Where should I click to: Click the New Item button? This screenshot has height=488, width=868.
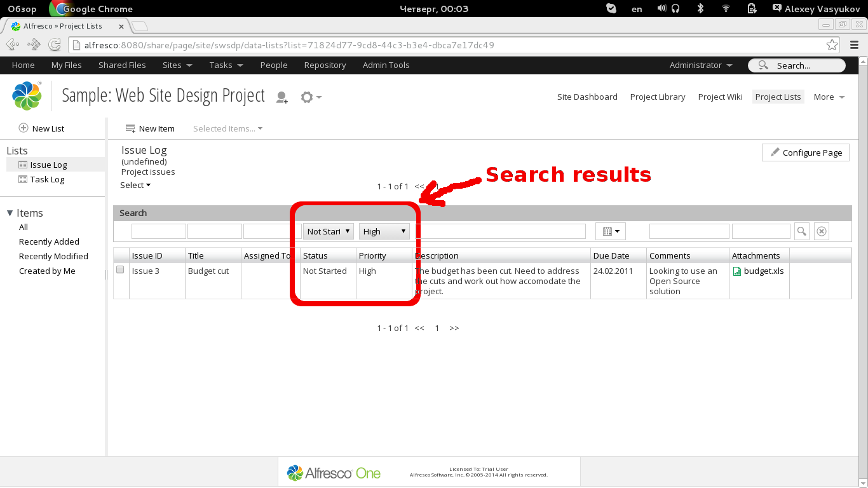tap(150, 128)
